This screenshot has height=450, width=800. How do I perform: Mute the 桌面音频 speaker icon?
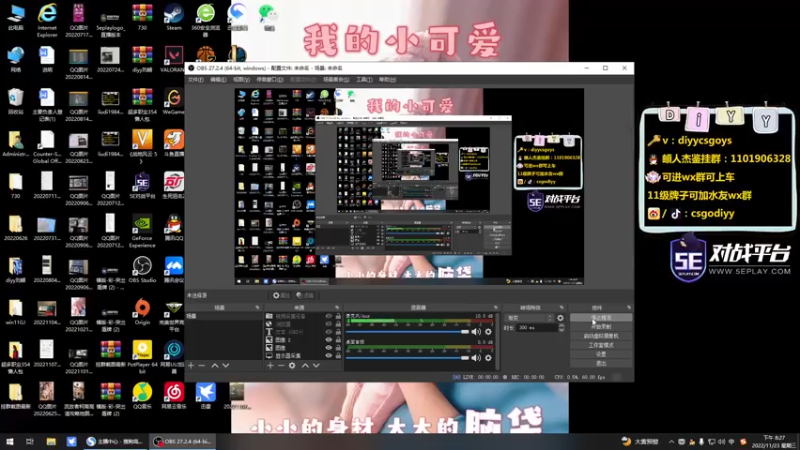[476, 358]
